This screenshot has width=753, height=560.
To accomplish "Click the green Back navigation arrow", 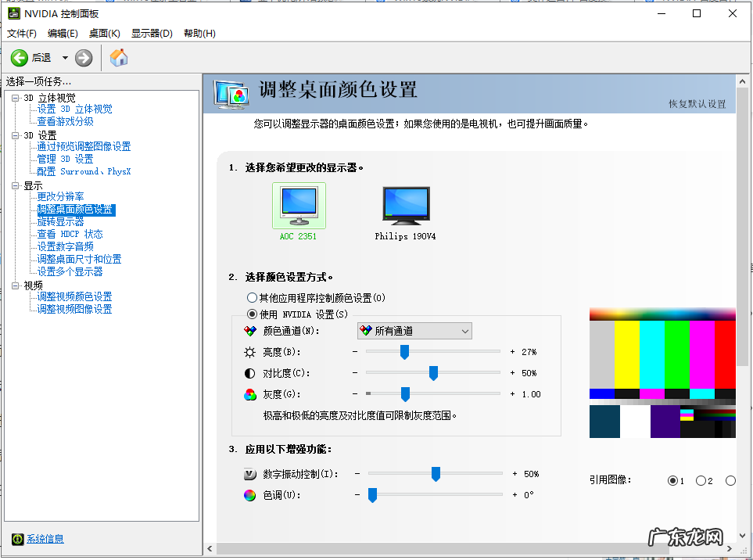I will pyautogui.click(x=20, y=57).
